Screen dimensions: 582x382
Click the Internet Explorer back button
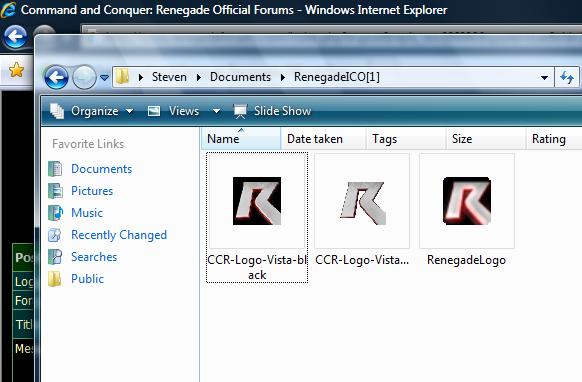15,37
